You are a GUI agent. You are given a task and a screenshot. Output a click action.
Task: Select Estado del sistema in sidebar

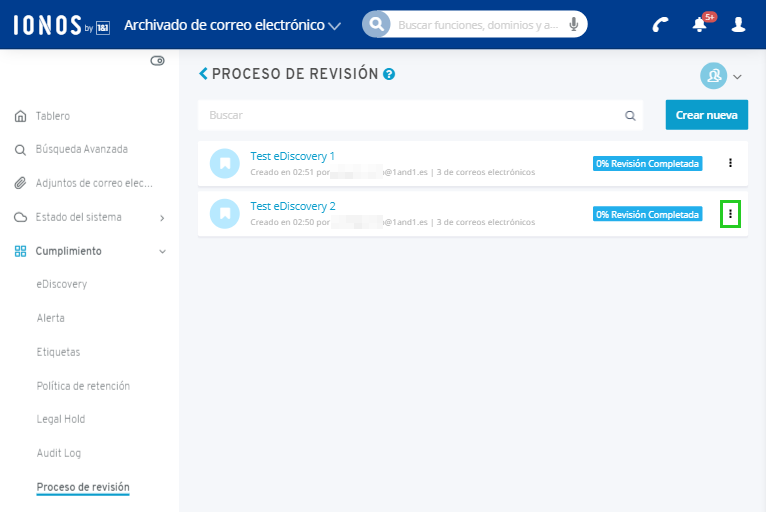(x=78, y=217)
